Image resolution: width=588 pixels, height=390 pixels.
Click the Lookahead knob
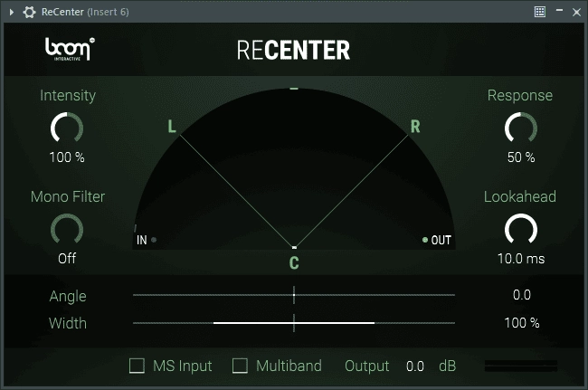[x=521, y=229]
